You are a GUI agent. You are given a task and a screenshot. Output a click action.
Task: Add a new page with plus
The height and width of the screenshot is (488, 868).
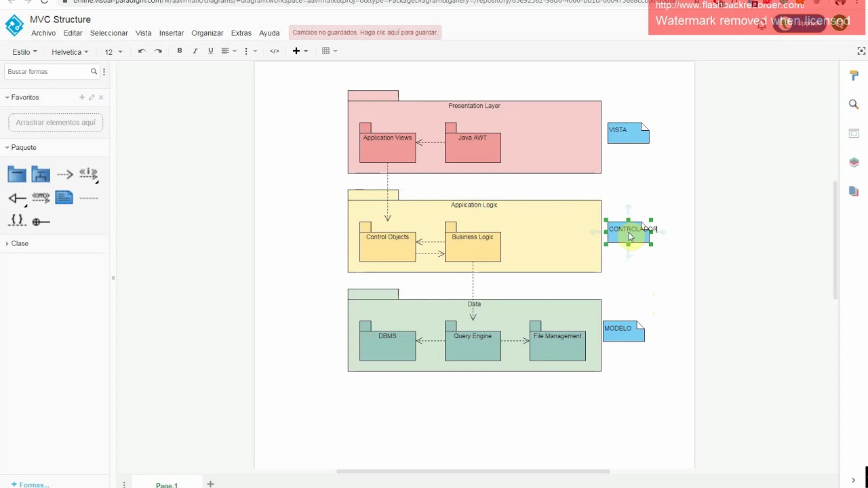[x=210, y=484]
